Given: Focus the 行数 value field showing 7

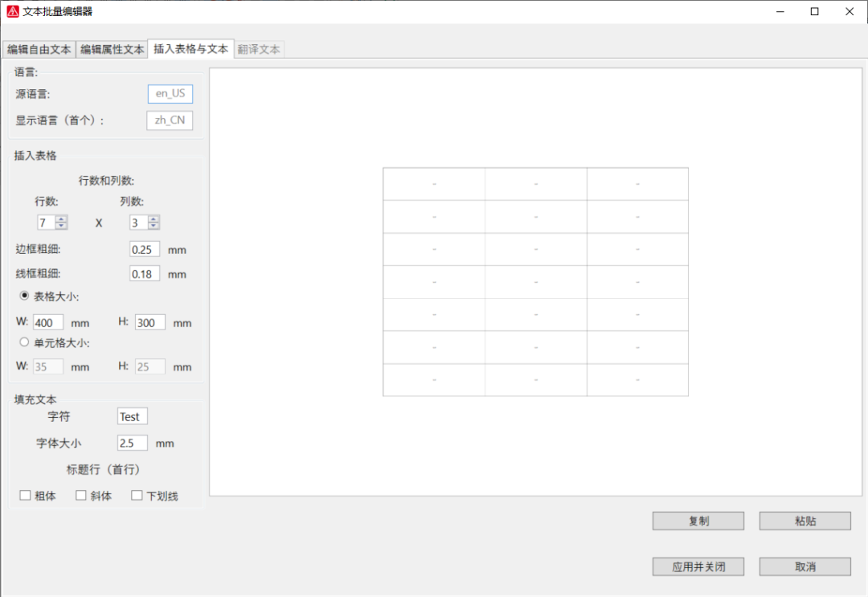Looking at the screenshot, I should pyautogui.click(x=46, y=223).
